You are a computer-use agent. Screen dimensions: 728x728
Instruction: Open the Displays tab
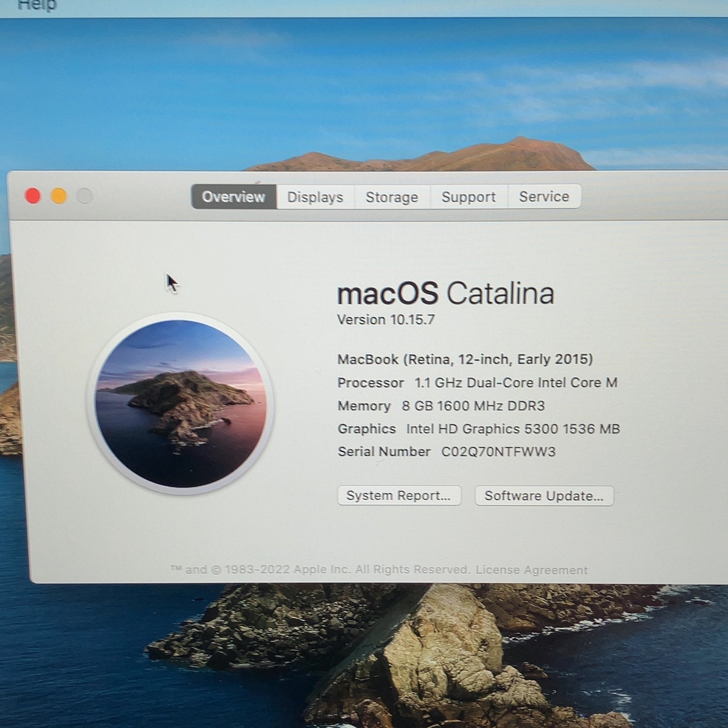[315, 197]
